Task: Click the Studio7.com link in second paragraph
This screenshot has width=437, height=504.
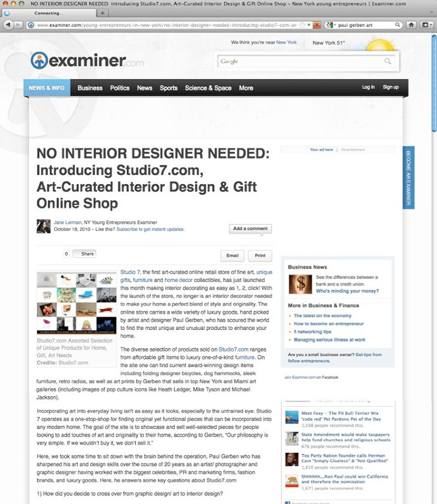Action: (x=234, y=349)
